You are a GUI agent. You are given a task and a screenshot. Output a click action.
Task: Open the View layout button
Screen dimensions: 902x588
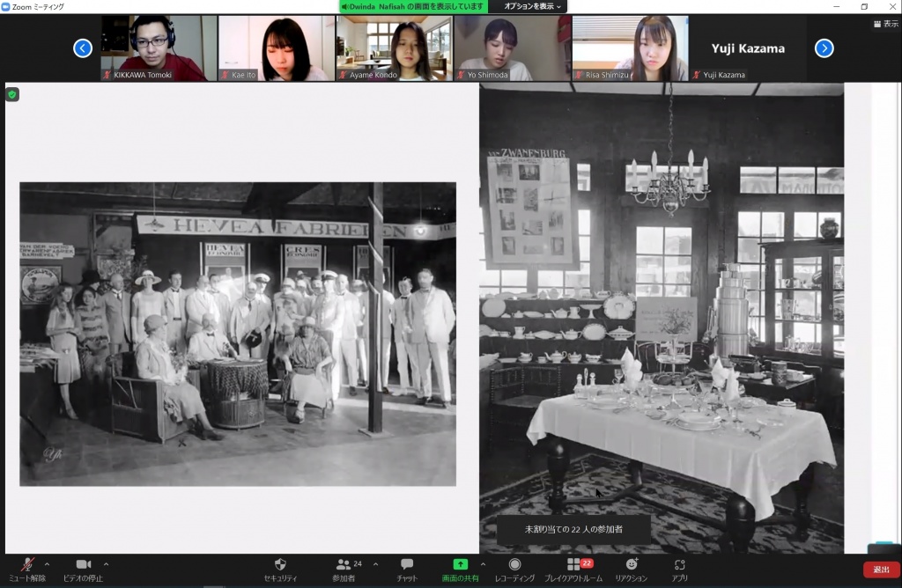click(886, 24)
